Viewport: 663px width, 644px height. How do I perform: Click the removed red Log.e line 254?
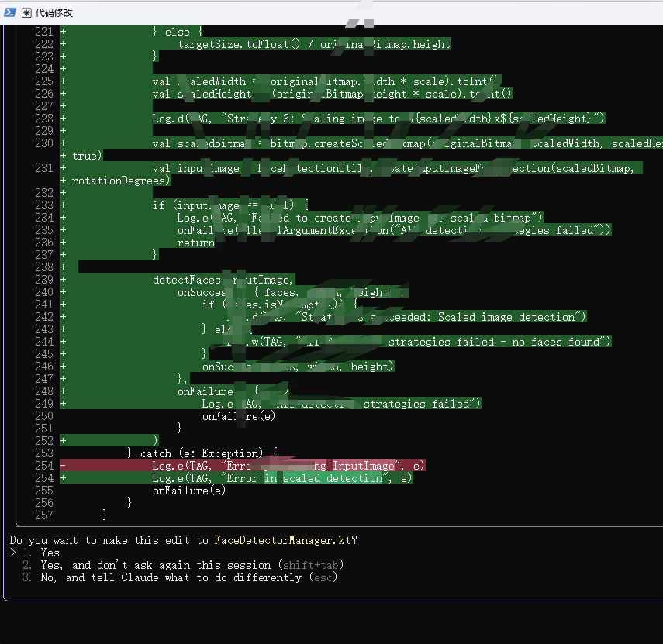[242, 466]
